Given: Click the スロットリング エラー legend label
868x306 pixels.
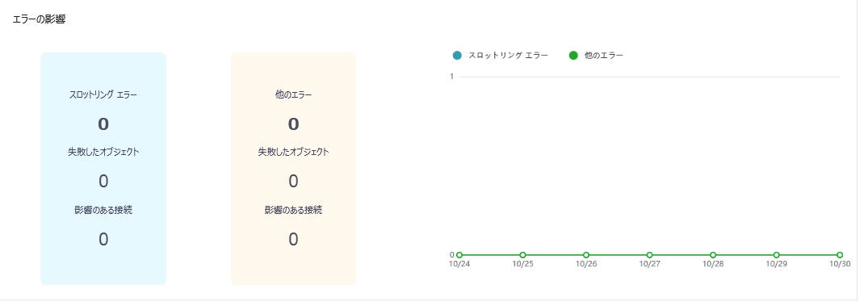Looking at the screenshot, I should click(508, 56).
